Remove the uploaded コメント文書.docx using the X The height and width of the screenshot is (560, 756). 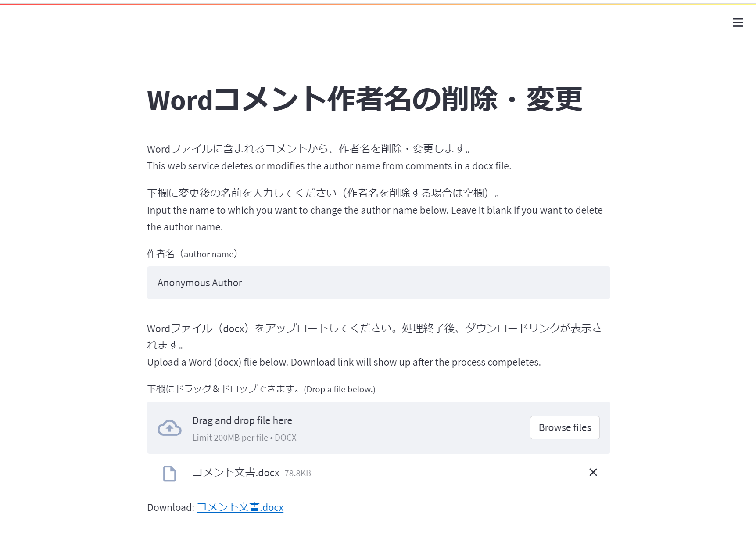tap(593, 472)
